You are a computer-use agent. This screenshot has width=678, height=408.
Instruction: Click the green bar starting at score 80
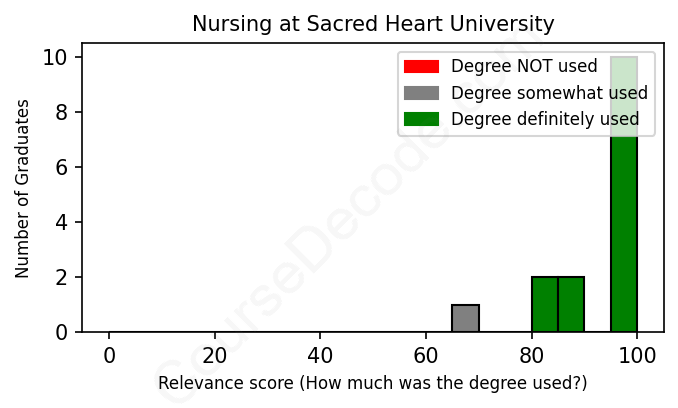(x=545, y=304)
